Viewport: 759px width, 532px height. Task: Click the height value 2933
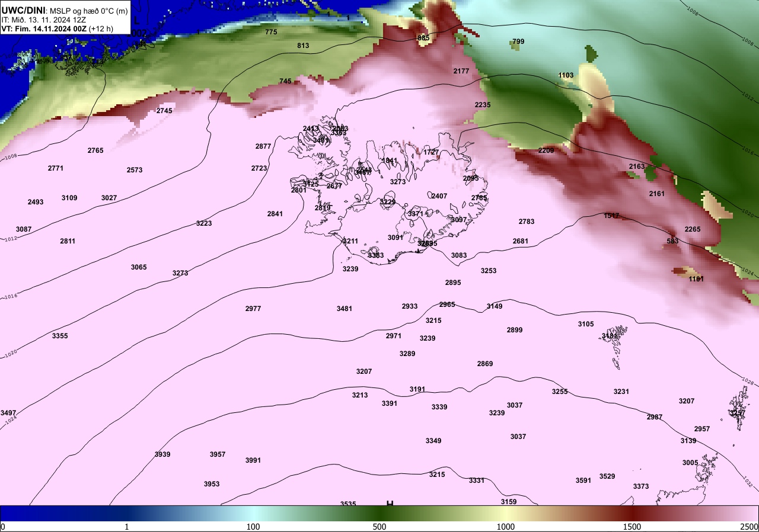(x=410, y=306)
